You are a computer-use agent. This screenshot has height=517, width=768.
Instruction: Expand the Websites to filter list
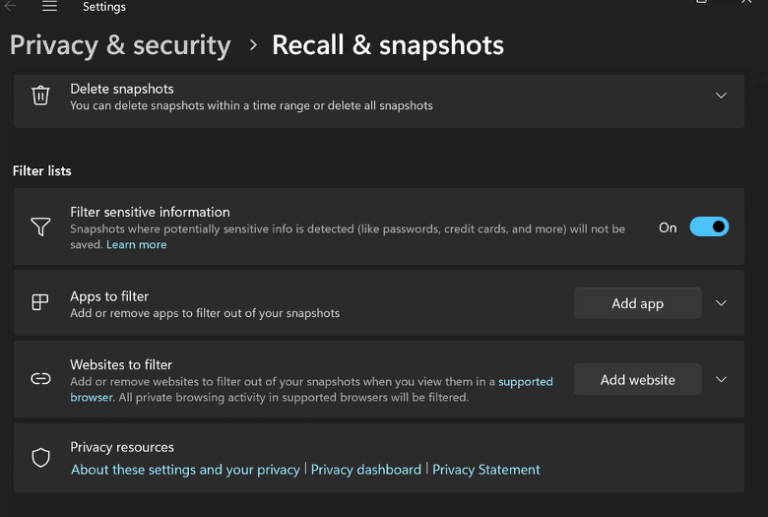[721, 380]
